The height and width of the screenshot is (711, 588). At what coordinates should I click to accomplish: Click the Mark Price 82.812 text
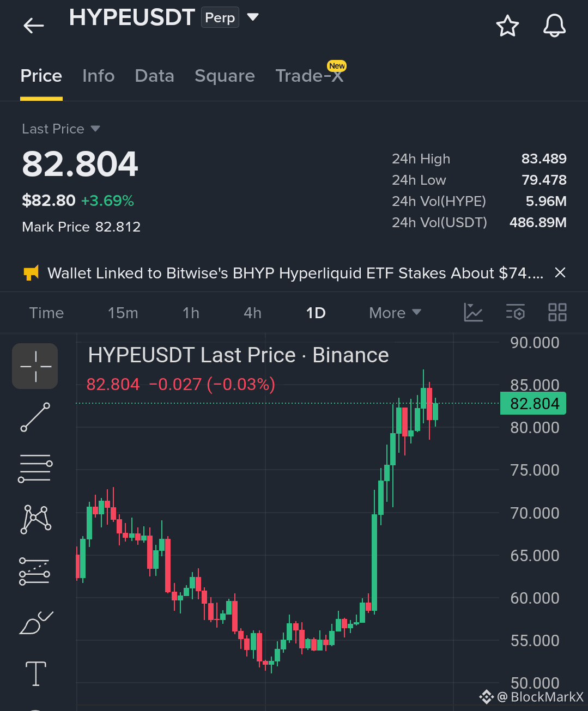click(x=81, y=227)
